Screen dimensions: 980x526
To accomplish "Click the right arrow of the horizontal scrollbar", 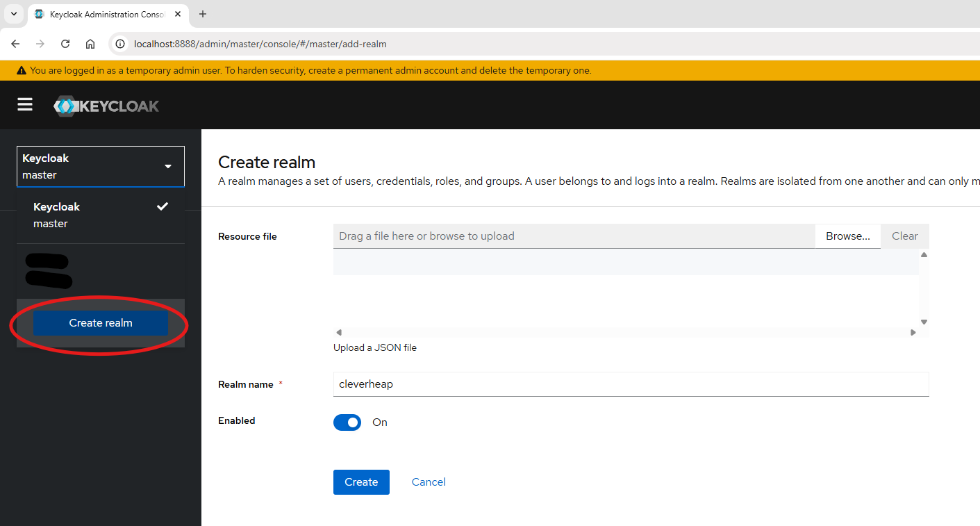I will click(913, 332).
